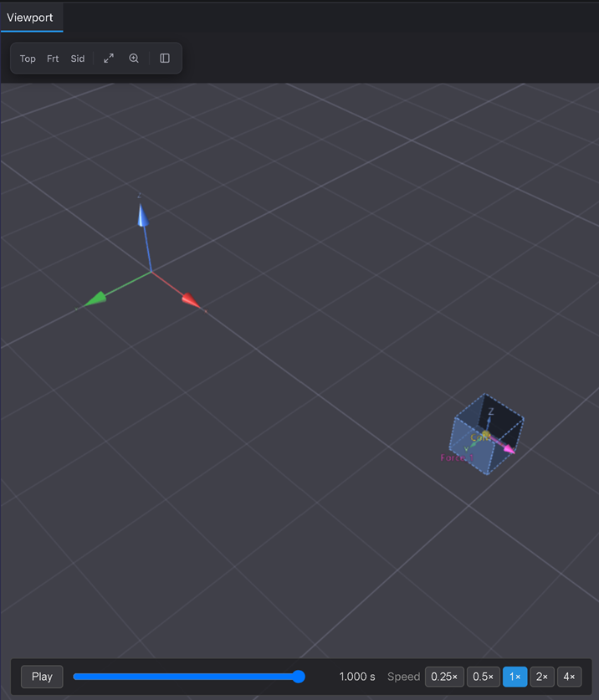Switch to Top view
599x700 pixels.
pos(28,59)
